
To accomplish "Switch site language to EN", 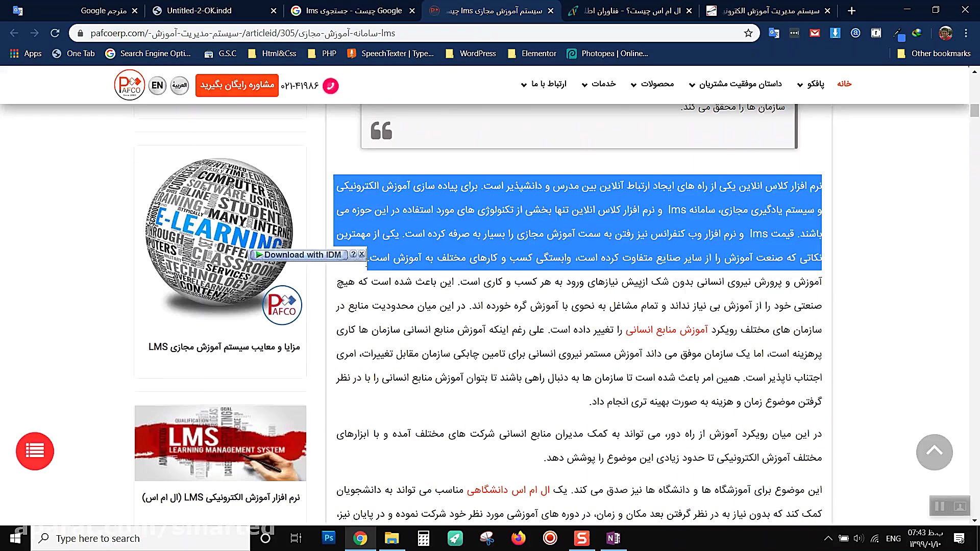I will (157, 85).
